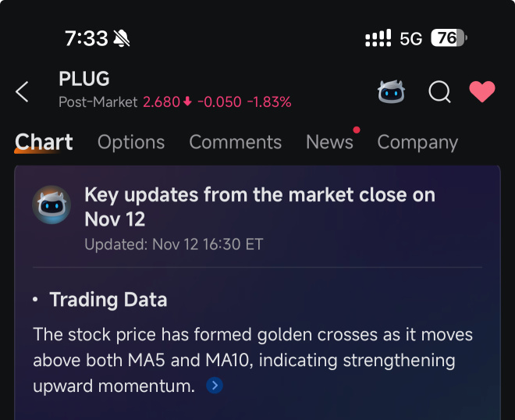Open search with the magnifier icon
Viewport: 515px width, 420px height.
[439, 92]
